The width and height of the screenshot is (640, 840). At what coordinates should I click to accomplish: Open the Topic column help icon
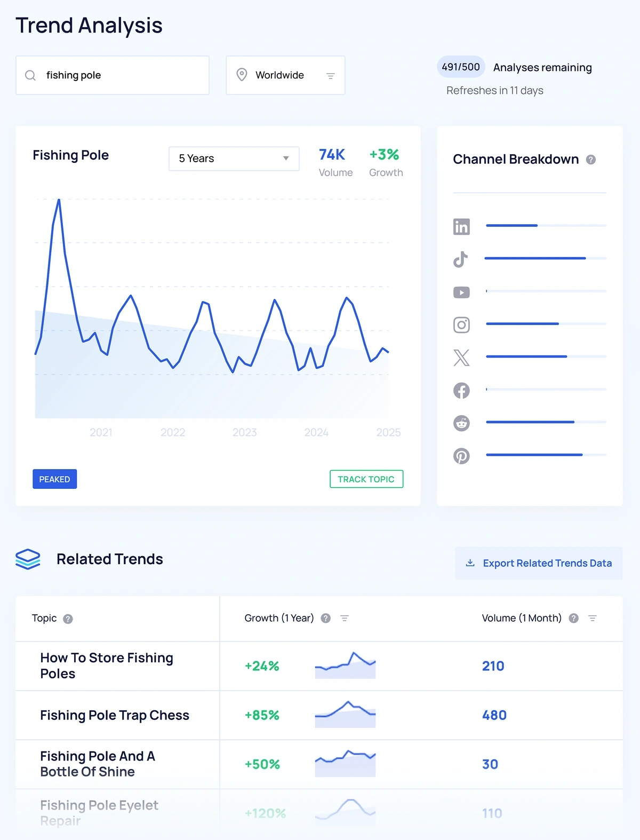(68, 619)
